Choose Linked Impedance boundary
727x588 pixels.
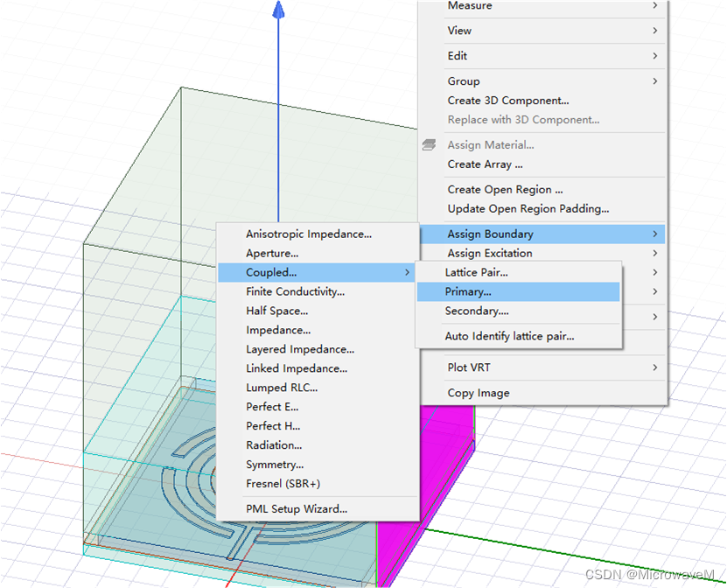point(318,368)
